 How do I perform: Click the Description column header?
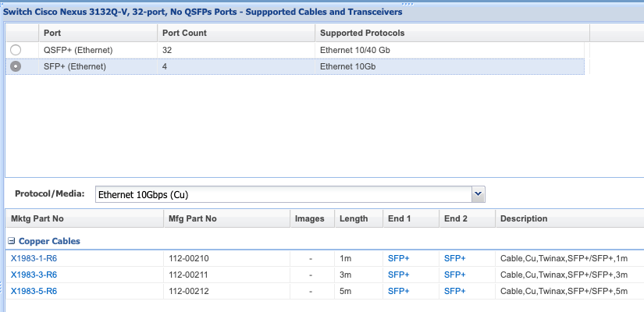(524, 218)
